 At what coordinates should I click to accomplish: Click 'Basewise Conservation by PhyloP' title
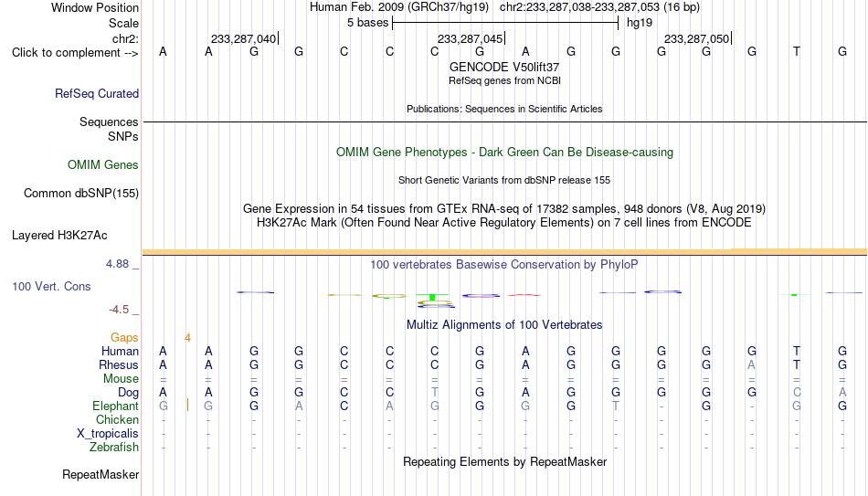tap(504, 265)
